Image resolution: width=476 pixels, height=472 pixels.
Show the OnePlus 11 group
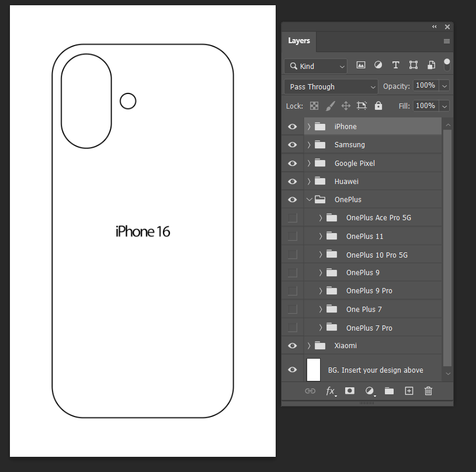click(x=292, y=236)
